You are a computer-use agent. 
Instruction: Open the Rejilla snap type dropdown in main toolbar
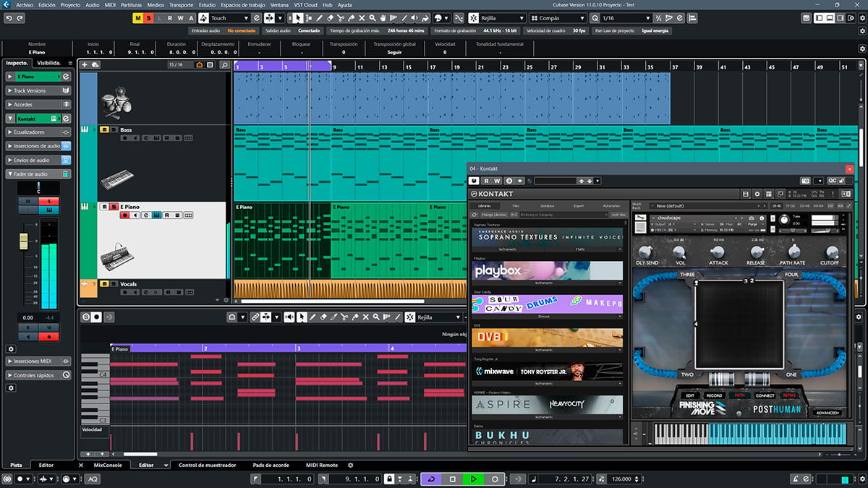click(503, 18)
